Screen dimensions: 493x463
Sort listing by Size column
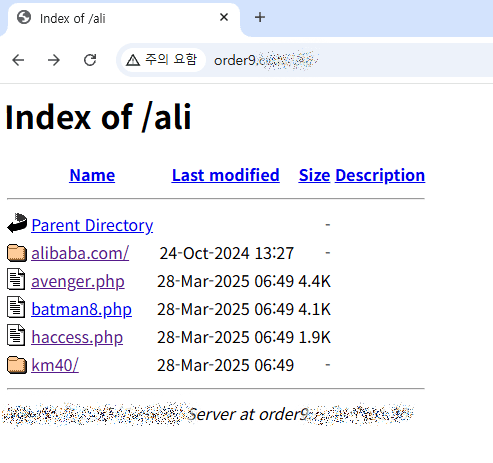point(314,175)
